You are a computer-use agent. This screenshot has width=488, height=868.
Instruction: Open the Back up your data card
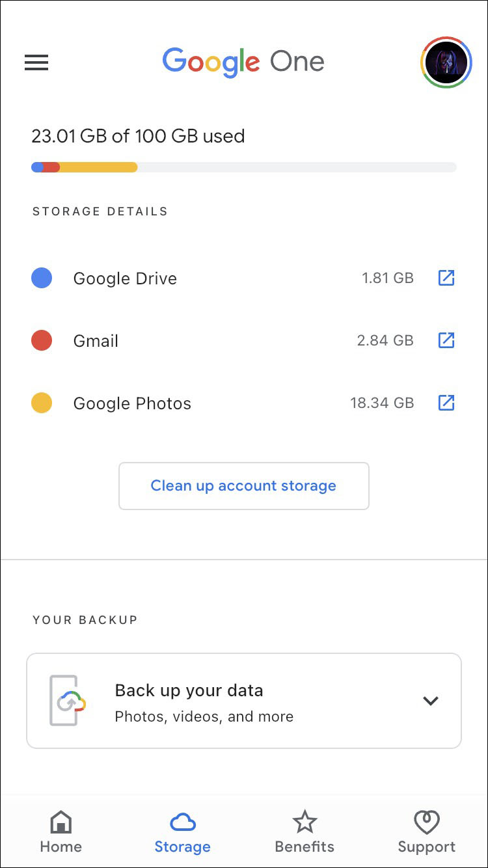244,701
